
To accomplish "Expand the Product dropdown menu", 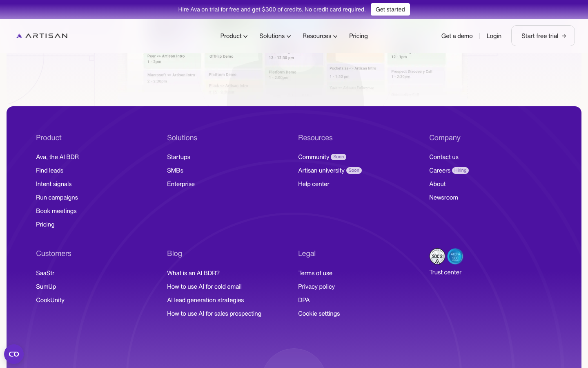I will point(234,36).
